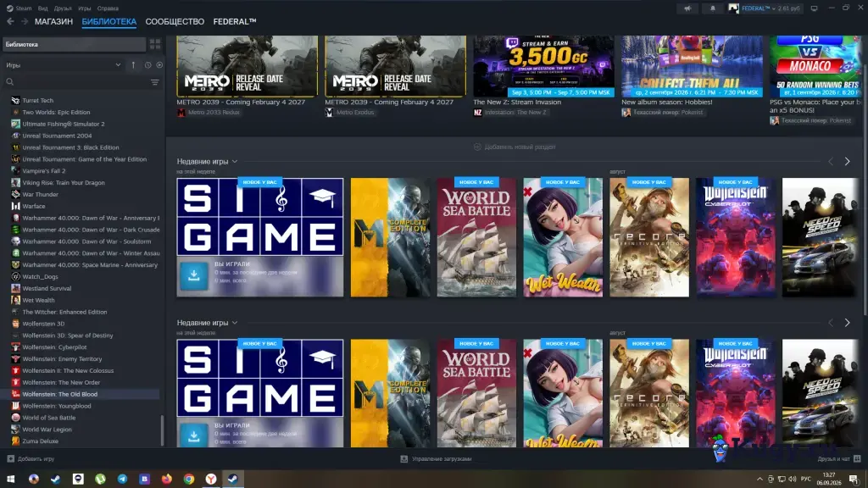Image resolution: width=868 pixels, height=488 pixels.
Task: Click the grid view icon beside Библиотека
Action: tap(155, 44)
